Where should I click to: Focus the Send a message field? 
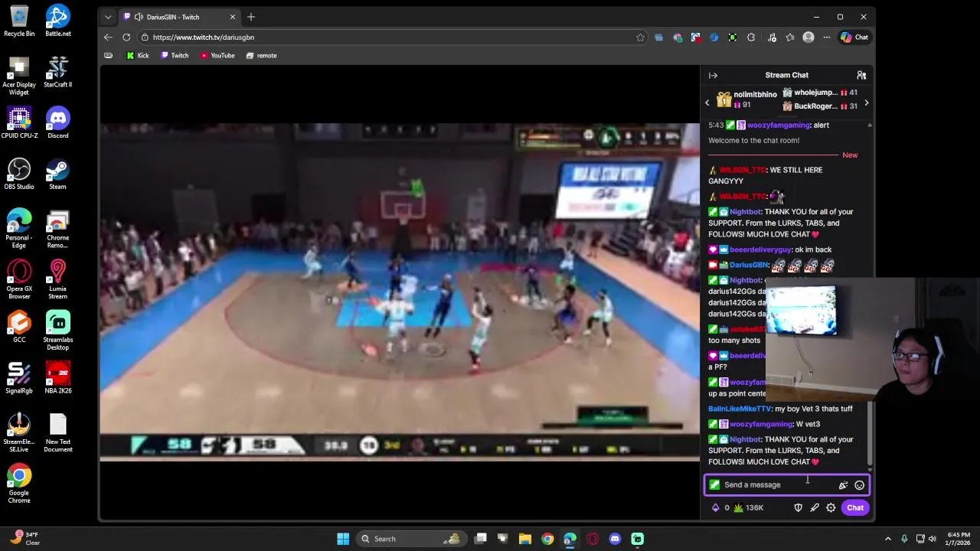pyautogui.click(x=787, y=484)
